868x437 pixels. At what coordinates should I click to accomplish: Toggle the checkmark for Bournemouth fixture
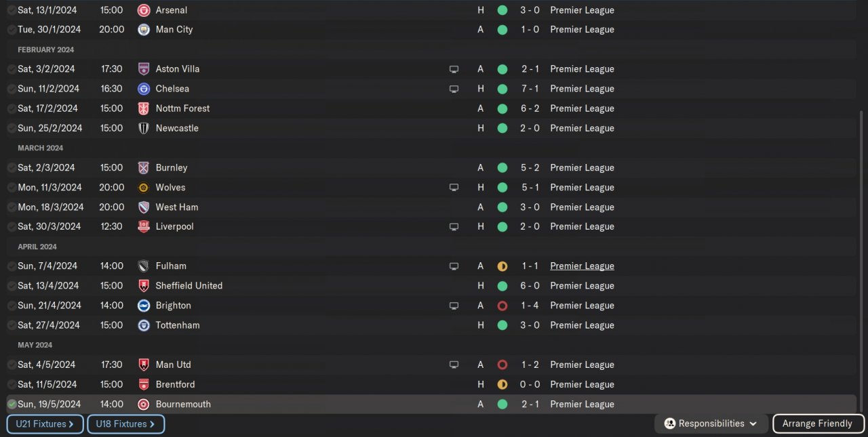[x=12, y=404]
